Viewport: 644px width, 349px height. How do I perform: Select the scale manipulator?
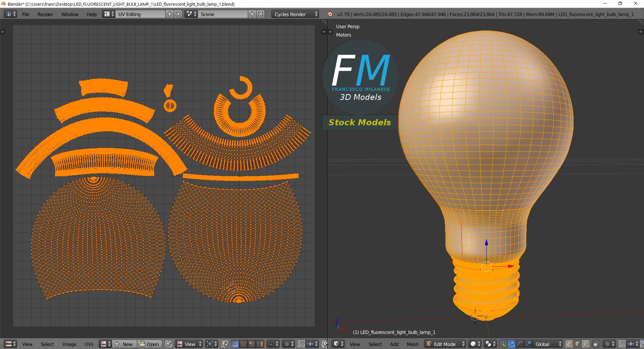click(528, 344)
